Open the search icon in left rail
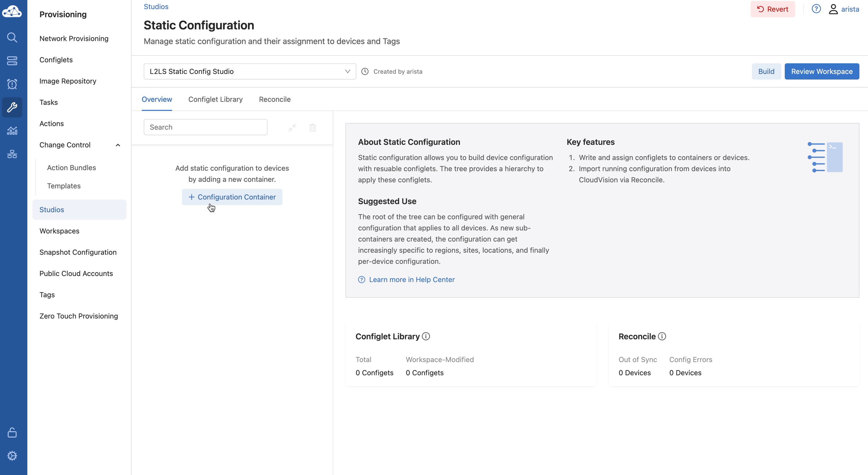This screenshot has width=868, height=475. click(x=12, y=37)
